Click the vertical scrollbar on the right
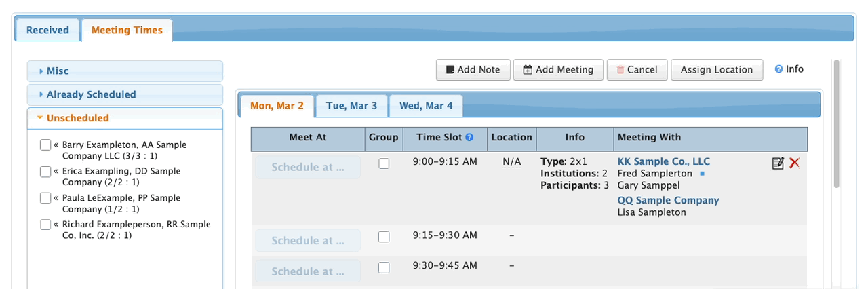This screenshot has height=289, width=868. click(836, 123)
